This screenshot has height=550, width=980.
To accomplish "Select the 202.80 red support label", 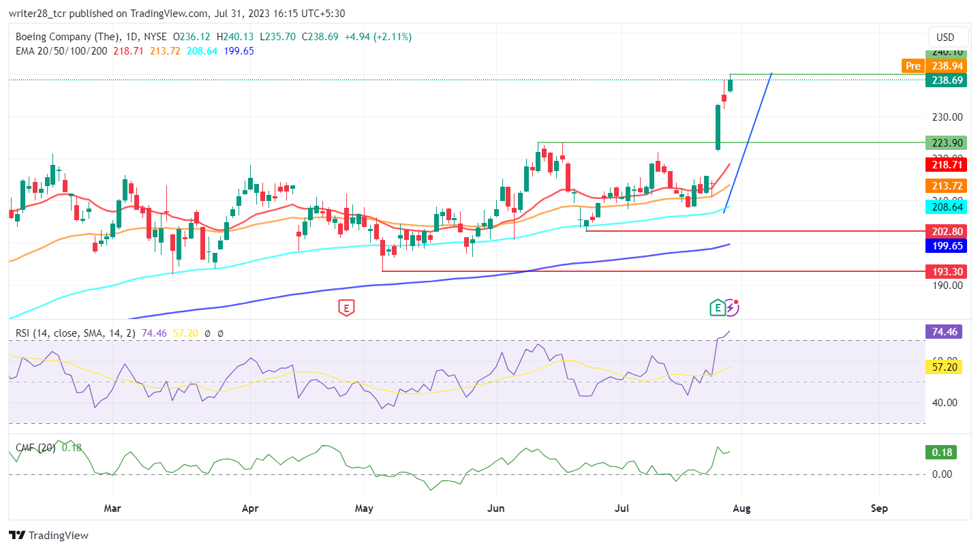I will 946,231.
